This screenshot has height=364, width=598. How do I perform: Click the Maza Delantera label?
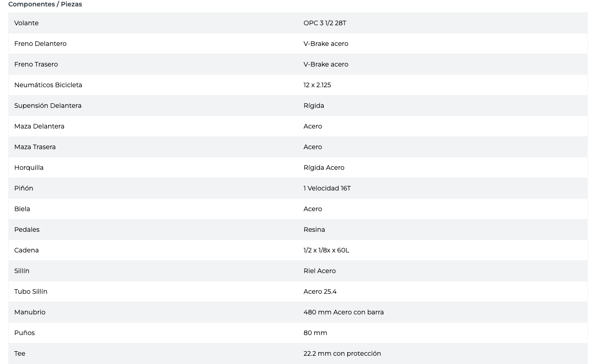point(39,126)
